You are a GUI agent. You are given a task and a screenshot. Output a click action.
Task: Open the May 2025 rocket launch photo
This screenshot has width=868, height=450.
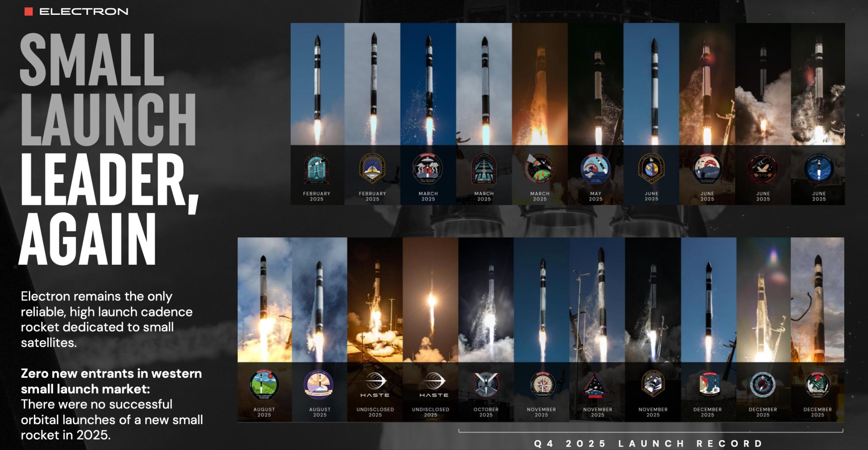(x=595, y=84)
